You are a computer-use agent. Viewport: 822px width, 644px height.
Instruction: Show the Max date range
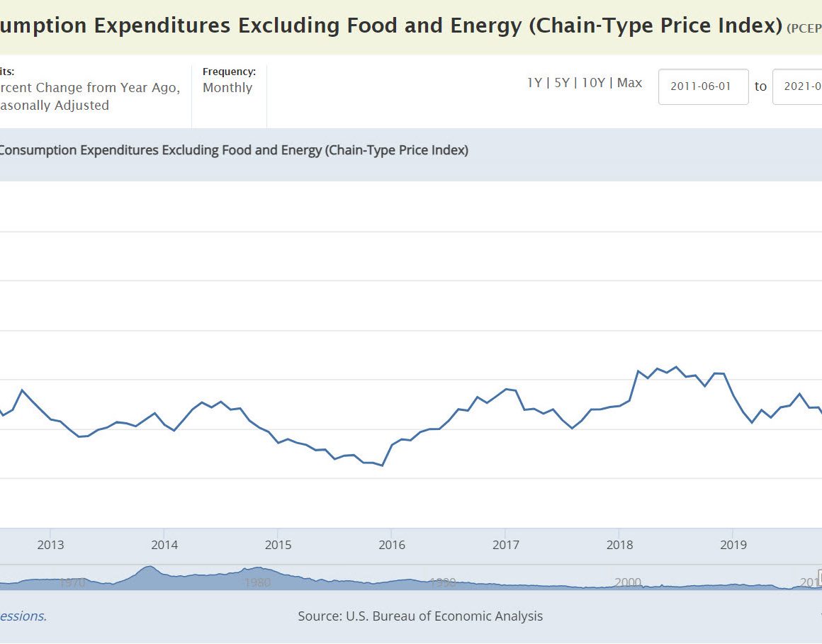(629, 83)
